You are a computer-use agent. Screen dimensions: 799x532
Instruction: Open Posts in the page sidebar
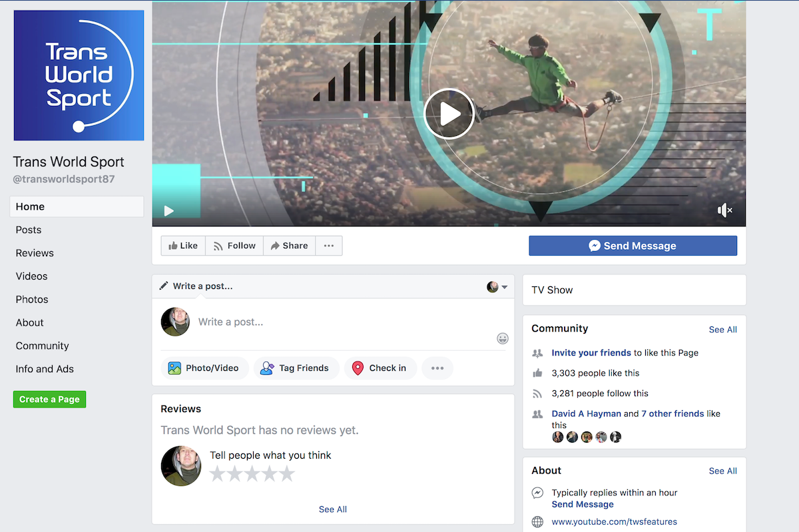[29, 230]
